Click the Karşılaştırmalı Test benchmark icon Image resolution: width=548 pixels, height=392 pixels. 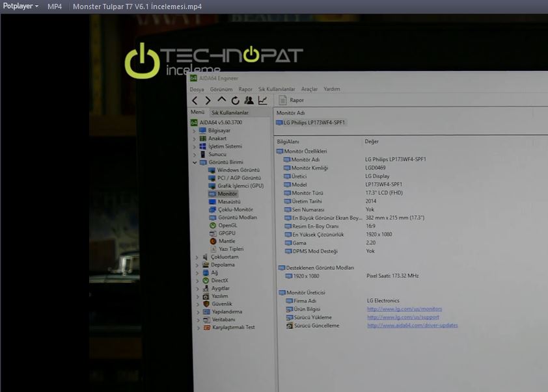click(x=207, y=328)
